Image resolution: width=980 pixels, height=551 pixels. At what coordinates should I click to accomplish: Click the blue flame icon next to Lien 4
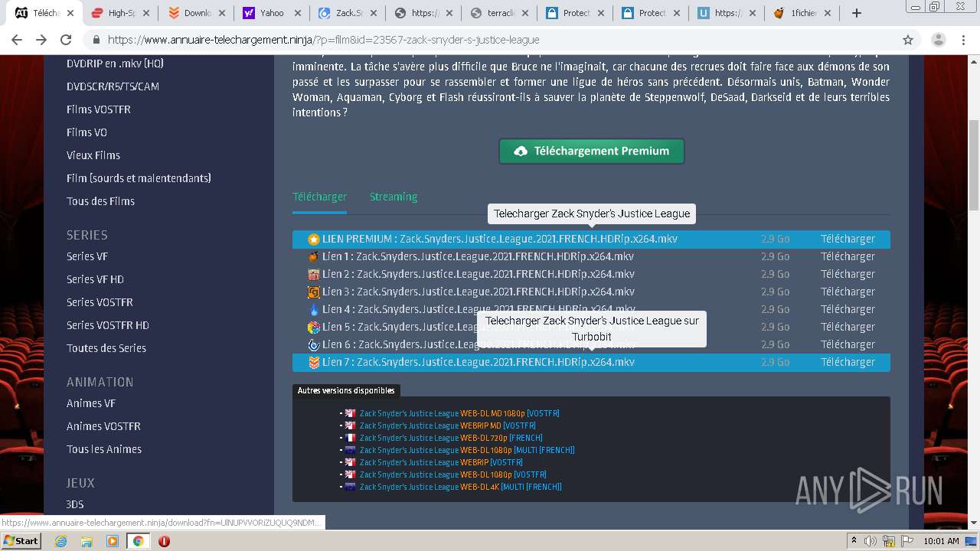314,310
